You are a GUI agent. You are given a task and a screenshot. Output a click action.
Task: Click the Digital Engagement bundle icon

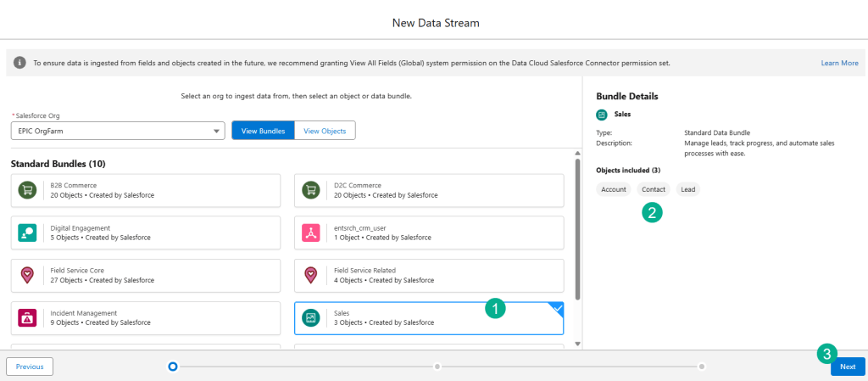tap(28, 233)
